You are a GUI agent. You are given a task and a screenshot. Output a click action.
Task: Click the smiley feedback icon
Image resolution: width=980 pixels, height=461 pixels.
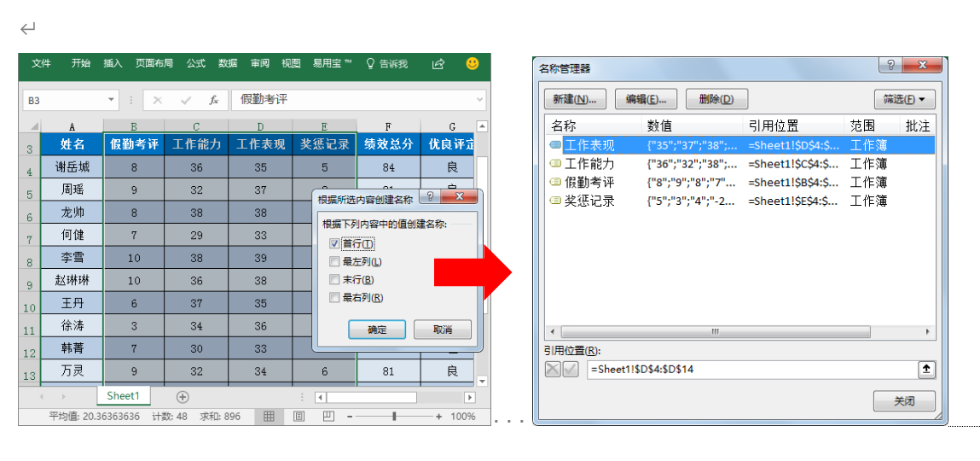(473, 63)
